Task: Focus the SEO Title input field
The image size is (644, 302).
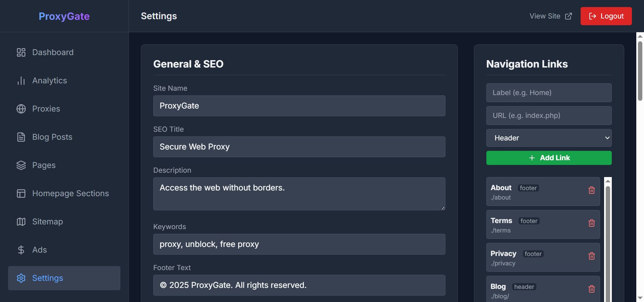Action: click(299, 147)
